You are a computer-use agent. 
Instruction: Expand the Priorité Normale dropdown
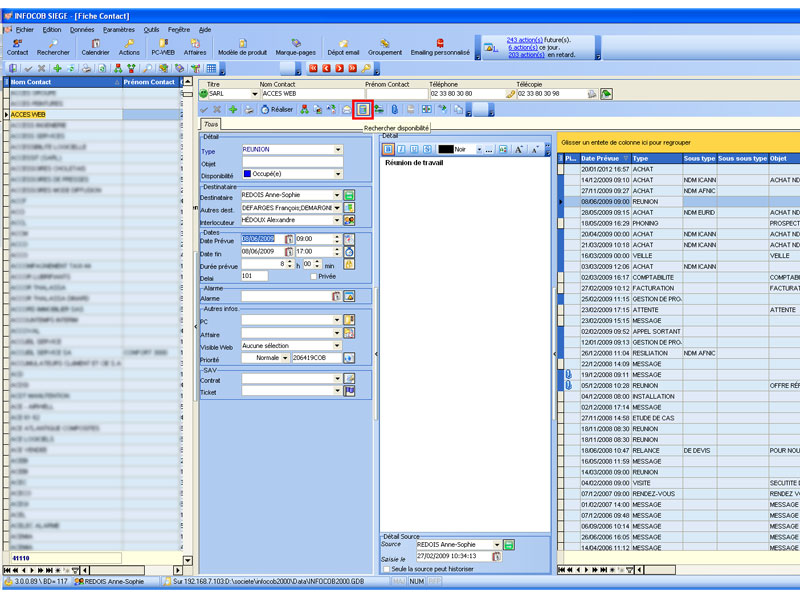pyautogui.click(x=284, y=357)
